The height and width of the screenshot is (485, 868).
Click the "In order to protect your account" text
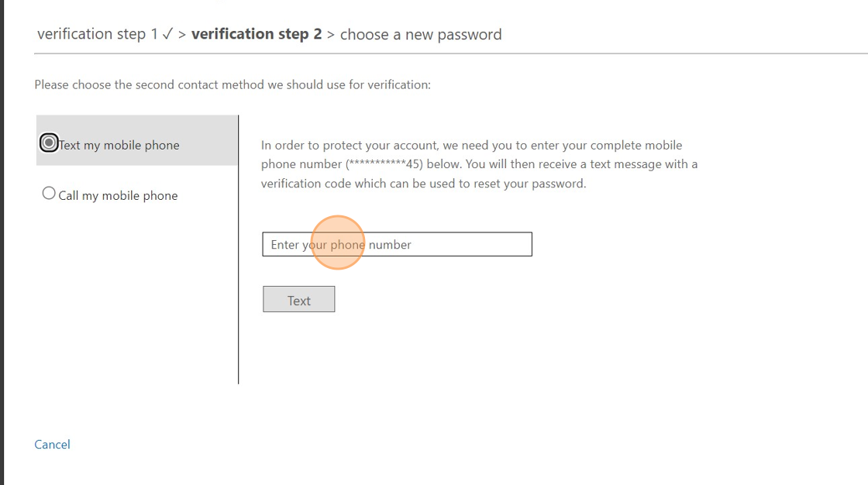pyautogui.click(x=471, y=145)
